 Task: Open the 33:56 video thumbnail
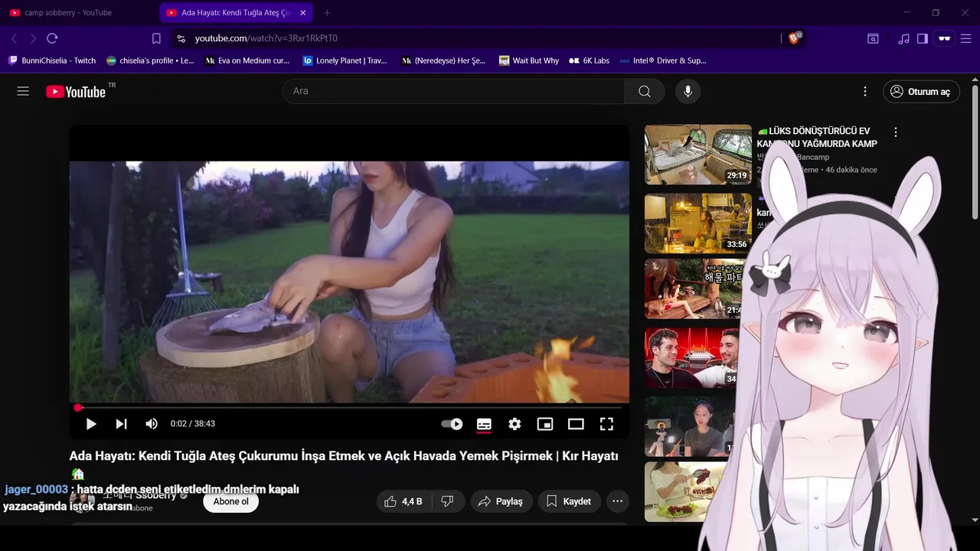pyautogui.click(x=698, y=223)
